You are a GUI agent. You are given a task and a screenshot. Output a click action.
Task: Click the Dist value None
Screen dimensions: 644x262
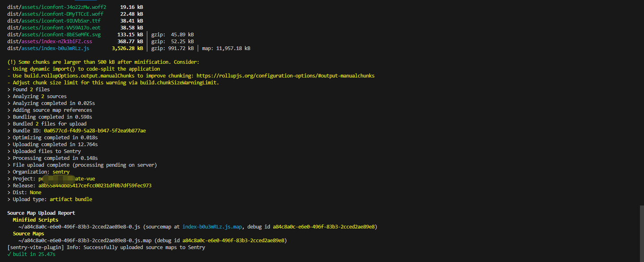click(35, 192)
